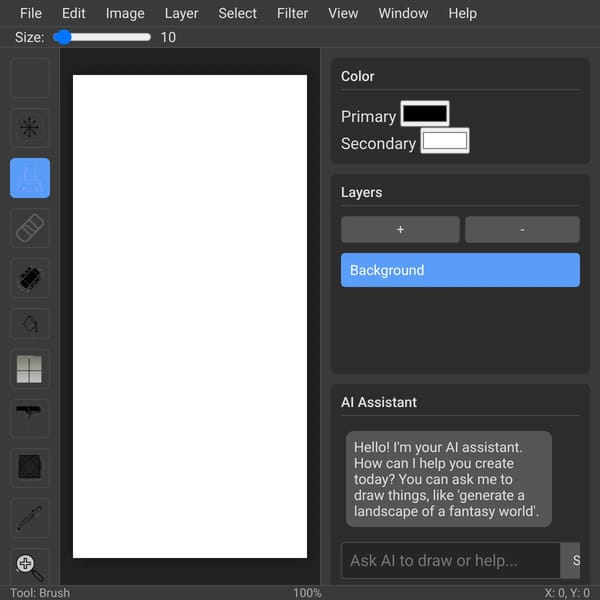Click the Layers panel heading
This screenshot has height=600, width=600.
tap(361, 192)
